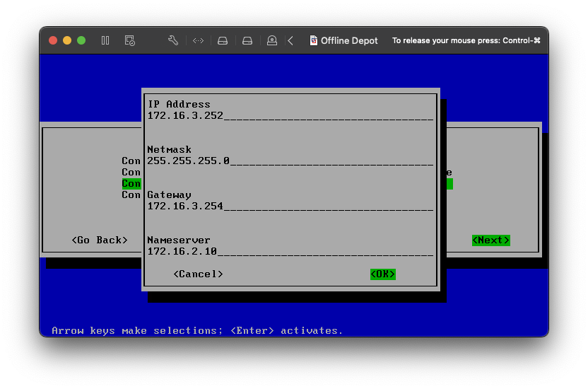The width and height of the screenshot is (588, 389).
Task: Click into the Nameserver field
Action: click(290, 252)
